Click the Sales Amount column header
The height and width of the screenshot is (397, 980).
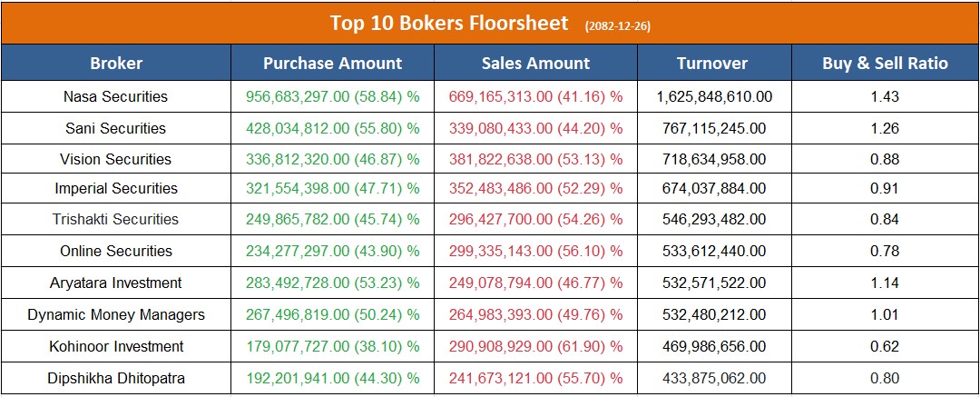coord(535,63)
